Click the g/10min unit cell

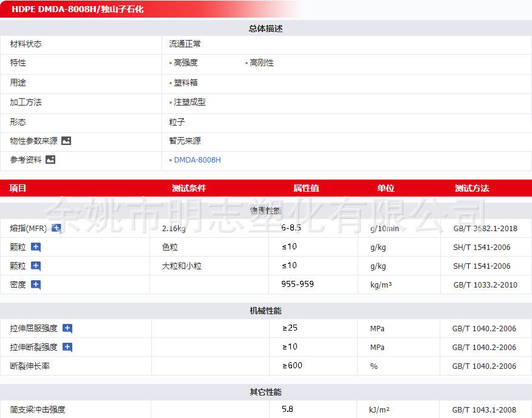384,229
